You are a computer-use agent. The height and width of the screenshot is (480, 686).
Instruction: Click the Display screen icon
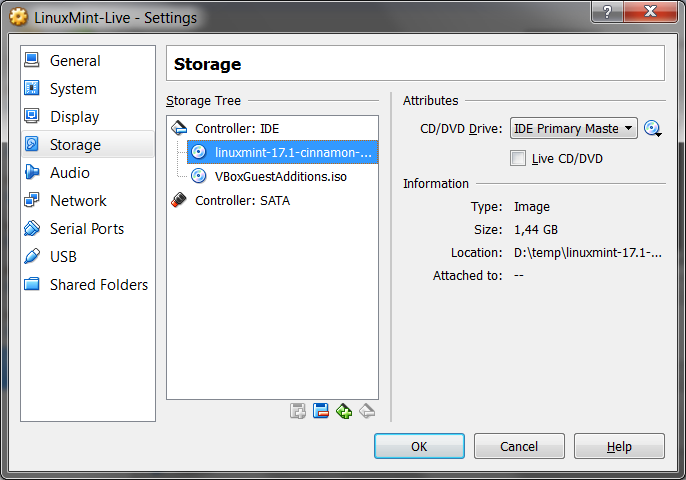(32, 116)
